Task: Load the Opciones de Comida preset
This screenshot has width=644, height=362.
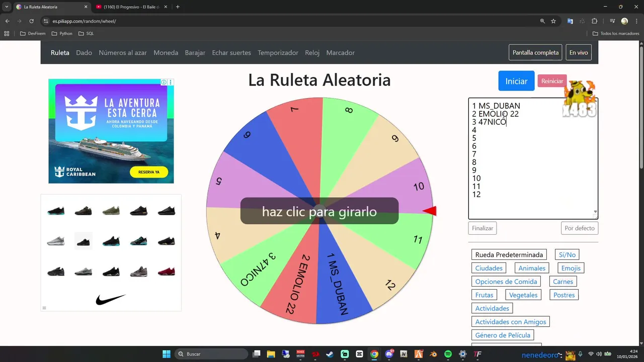Action: (x=507, y=282)
